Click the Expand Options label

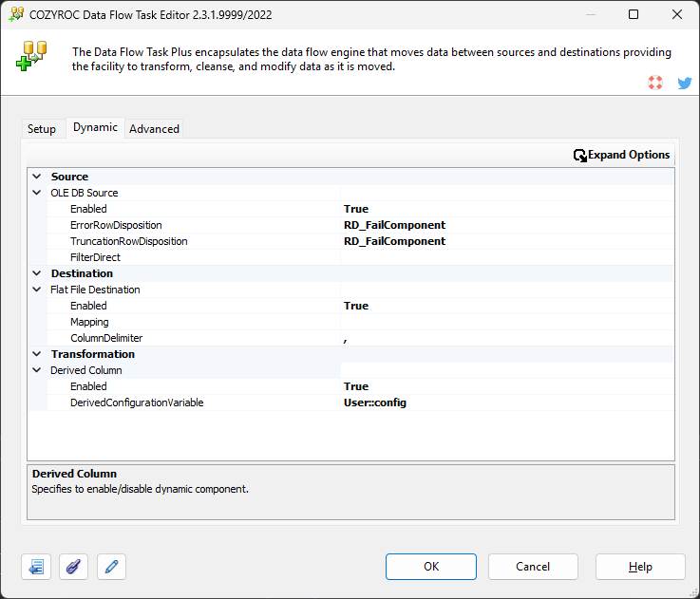click(629, 155)
